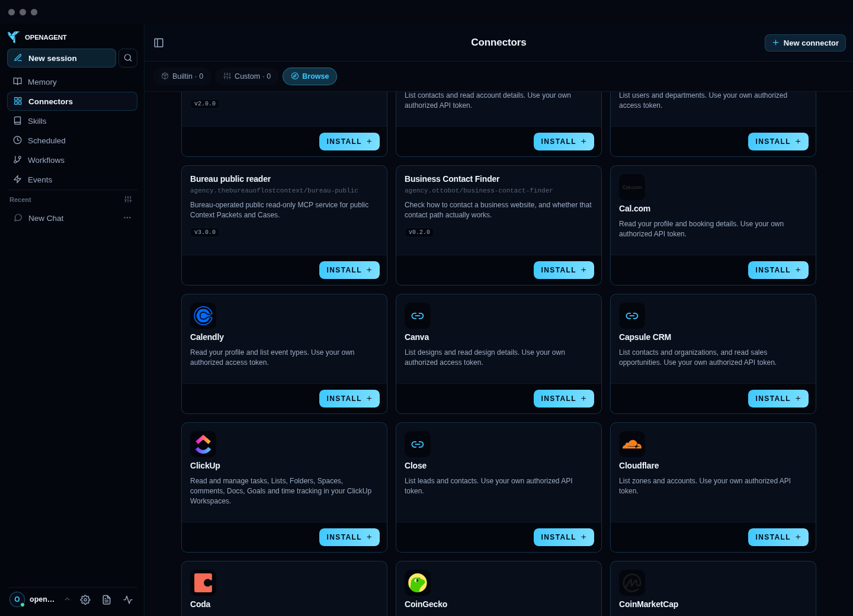This screenshot has height=616, width=853.
Task: Open settings gear icon
Action: point(85,599)
